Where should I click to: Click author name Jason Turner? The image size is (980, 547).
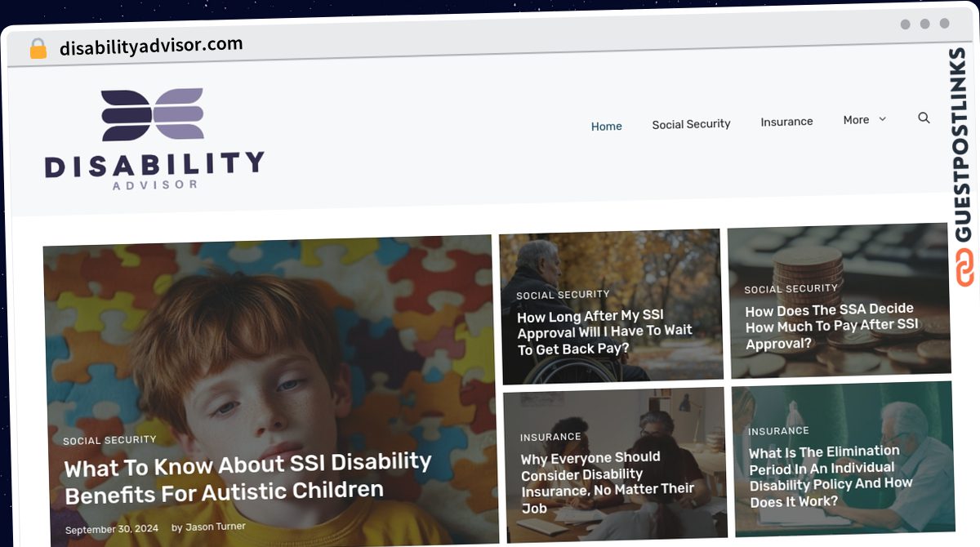point(216,527)
